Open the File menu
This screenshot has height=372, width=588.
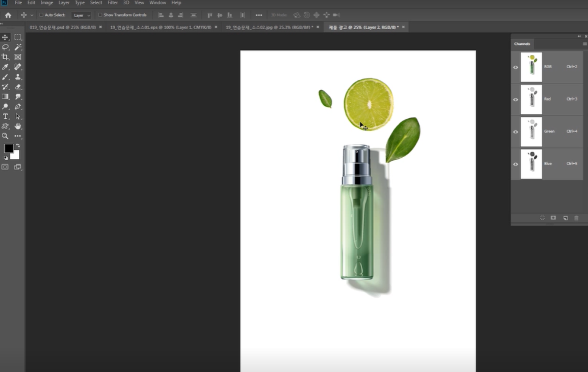click(18, 2)
